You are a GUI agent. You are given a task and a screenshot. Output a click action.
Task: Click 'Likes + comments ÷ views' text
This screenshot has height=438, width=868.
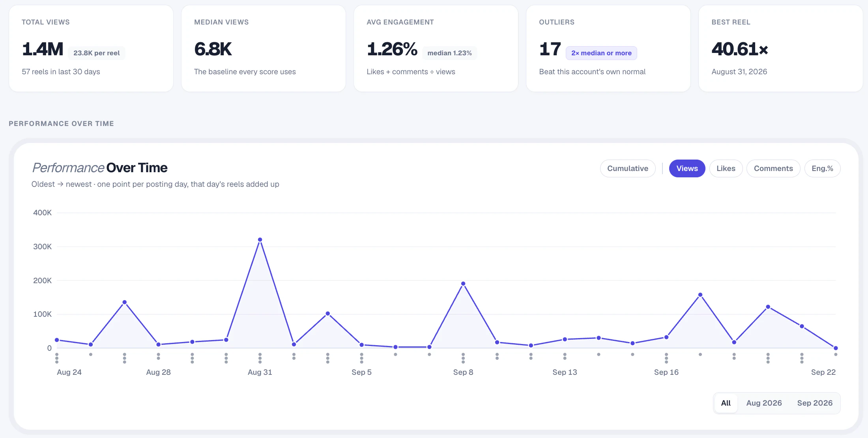point(411,71)
